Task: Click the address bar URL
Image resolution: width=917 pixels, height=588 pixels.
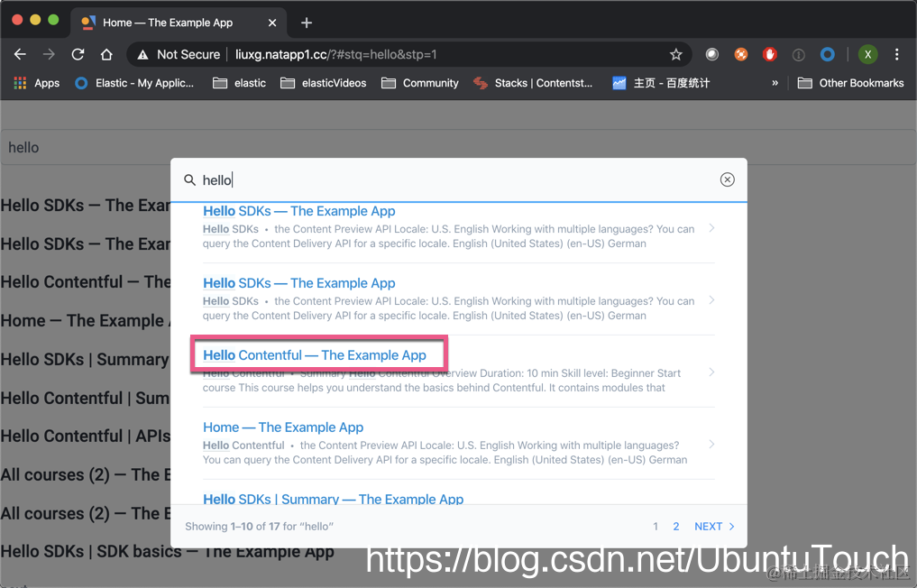Action: pos(336,54)
